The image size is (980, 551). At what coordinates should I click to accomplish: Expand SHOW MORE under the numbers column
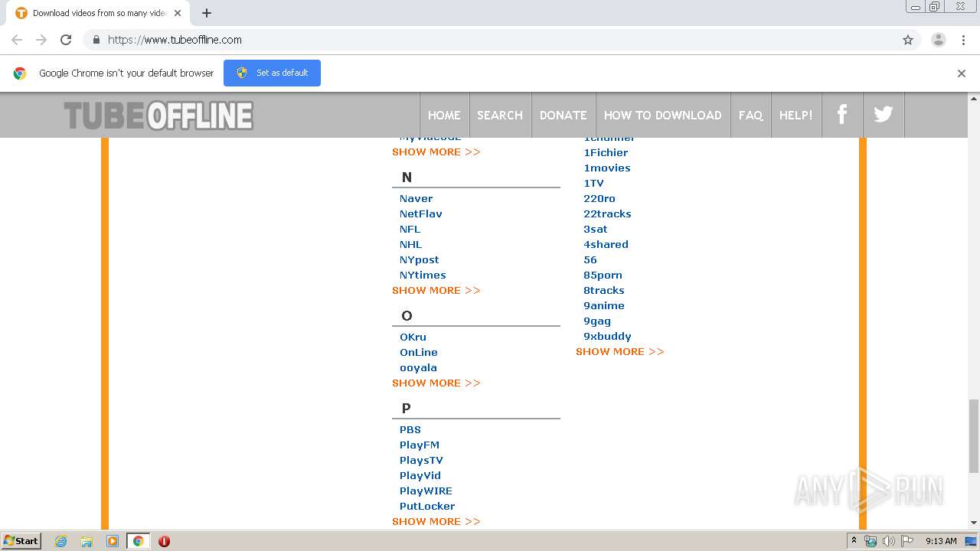(620, 351)
